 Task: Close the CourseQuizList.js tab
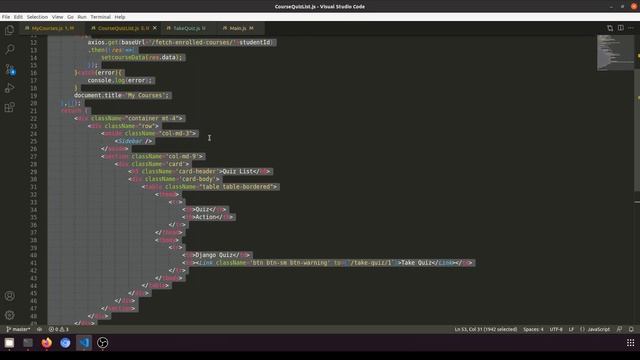click(155, 28)
